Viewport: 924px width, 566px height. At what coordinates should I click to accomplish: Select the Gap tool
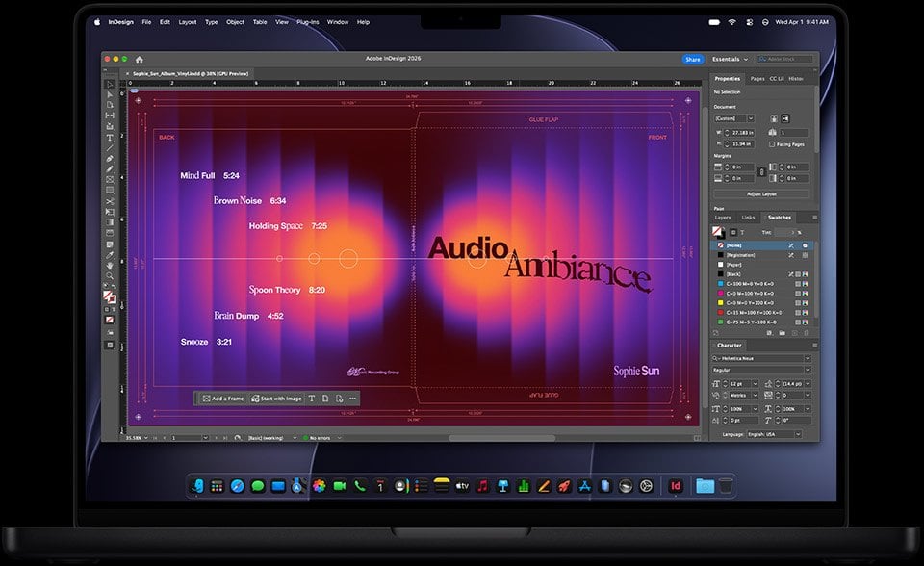click(110, 116)
